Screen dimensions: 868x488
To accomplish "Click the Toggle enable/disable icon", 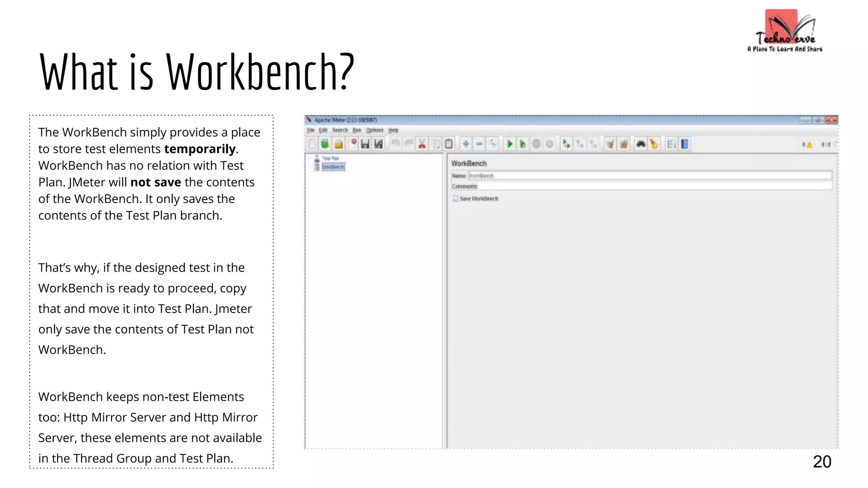I will tap(493, 144).
